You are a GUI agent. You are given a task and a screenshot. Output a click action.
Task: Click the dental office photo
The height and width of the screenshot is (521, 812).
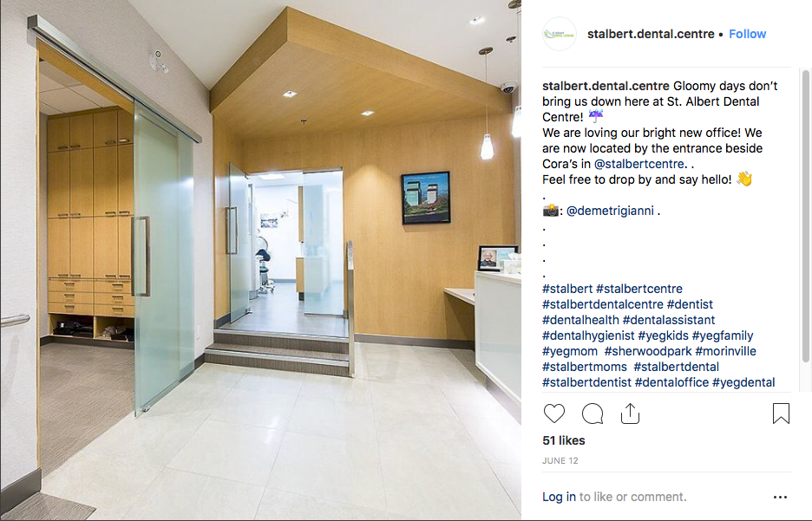pyautogui.click(x=260, y=260)
